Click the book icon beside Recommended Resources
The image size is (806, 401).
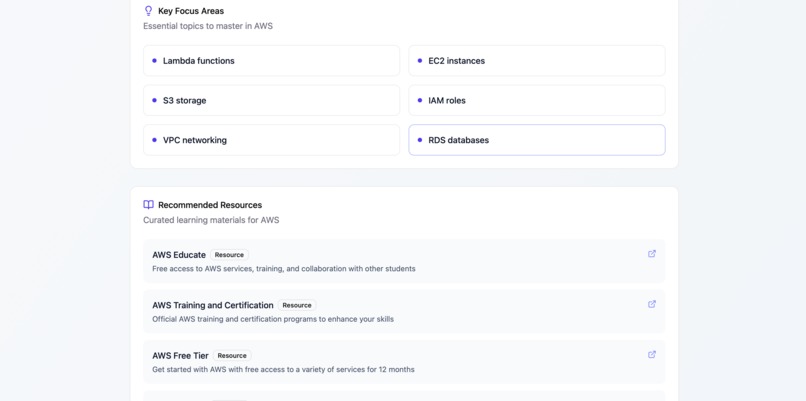[x=149, y=205]
